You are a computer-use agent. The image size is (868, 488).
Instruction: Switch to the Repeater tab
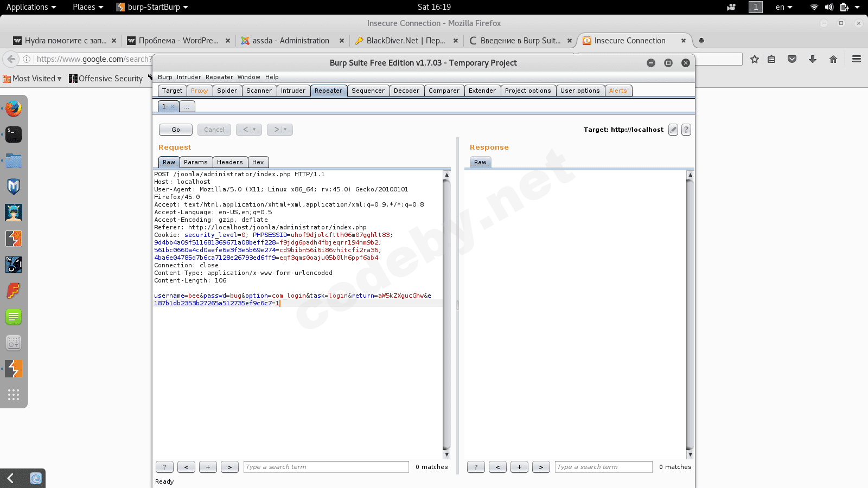coord(328,91)
